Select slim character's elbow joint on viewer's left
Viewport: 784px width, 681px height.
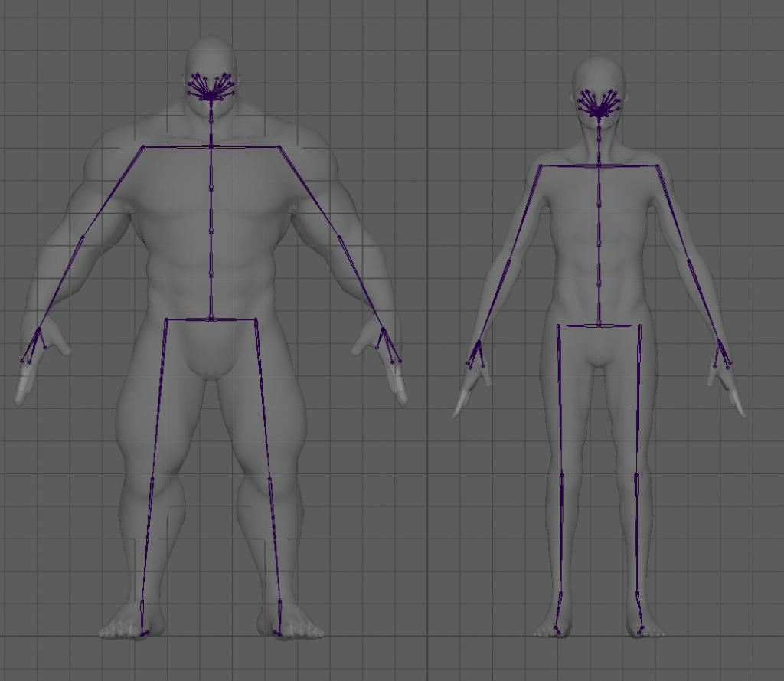click(509, 260)
